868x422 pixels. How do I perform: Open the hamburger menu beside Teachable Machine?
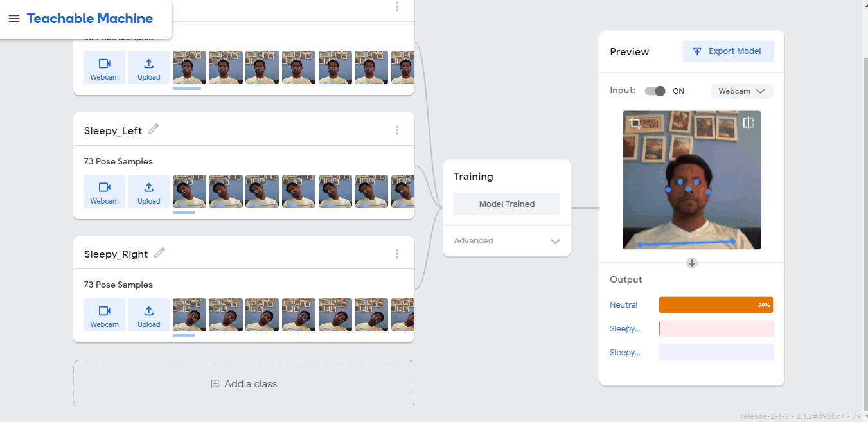[x=14, y=19]
